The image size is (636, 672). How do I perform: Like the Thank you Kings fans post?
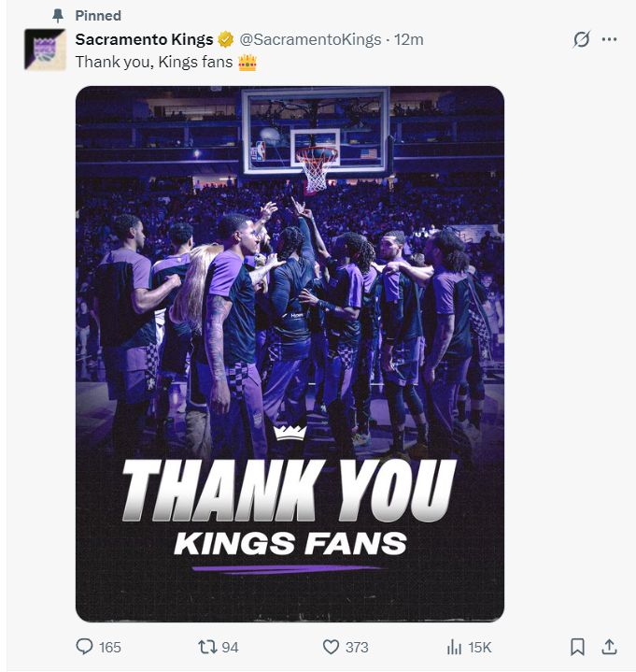tap(331, 647)
